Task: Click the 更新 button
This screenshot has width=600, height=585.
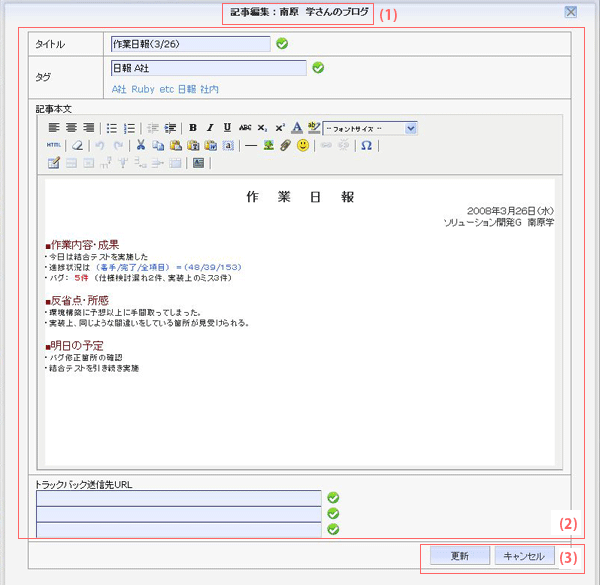Action: pos(460,556)
